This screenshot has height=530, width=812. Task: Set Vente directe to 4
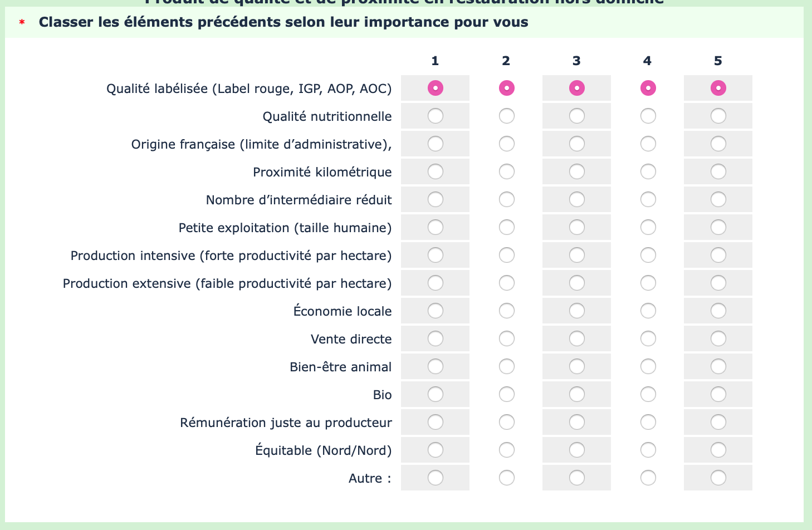(648, 338)
